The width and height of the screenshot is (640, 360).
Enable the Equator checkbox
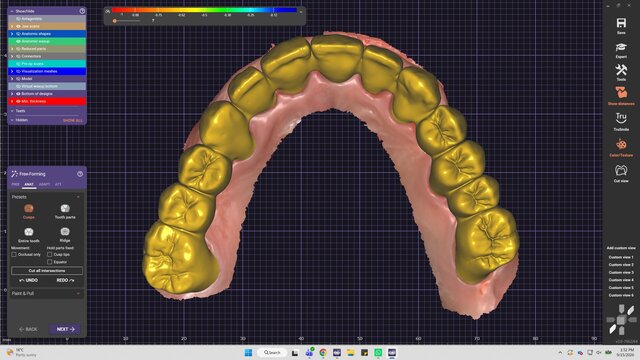49,262
